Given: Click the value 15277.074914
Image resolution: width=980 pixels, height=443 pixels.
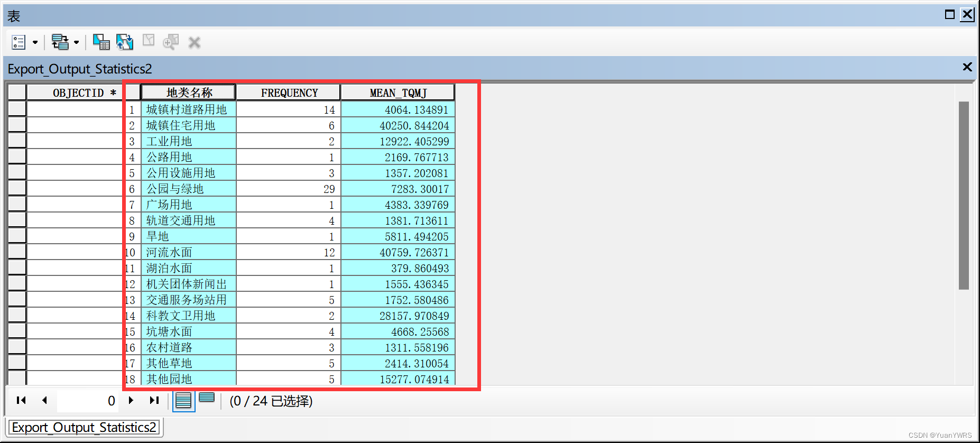Looking at the screenshot, I should coord(414,379).
